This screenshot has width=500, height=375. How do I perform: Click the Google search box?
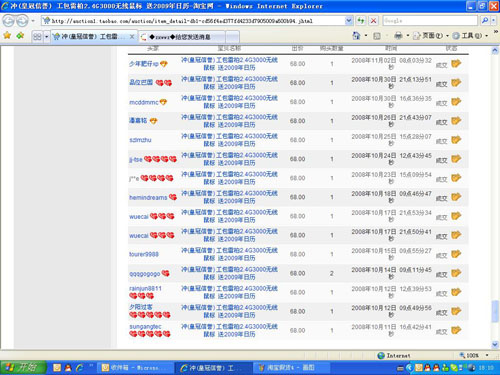[430, 21]
